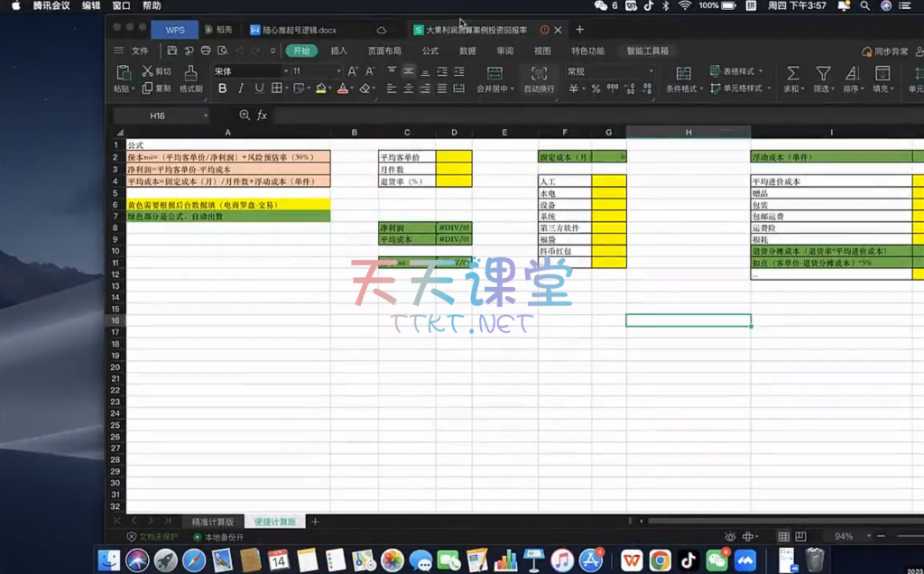Toggle Italic formatting
The image size is (924, 574).
(x=241, y=88)
